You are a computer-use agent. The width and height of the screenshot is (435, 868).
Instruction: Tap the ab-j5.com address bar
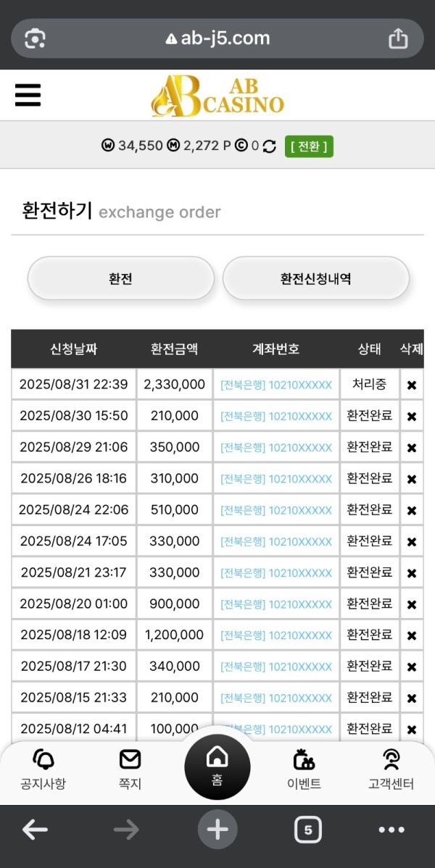click(x=217, y=38)
